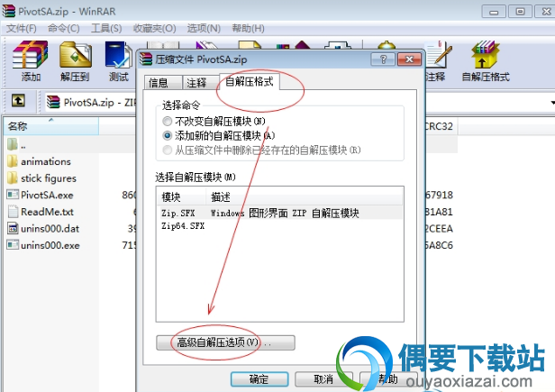Click the unins000.dat file icon
This screenshot has width=555, height=392.
coord(13,228)
